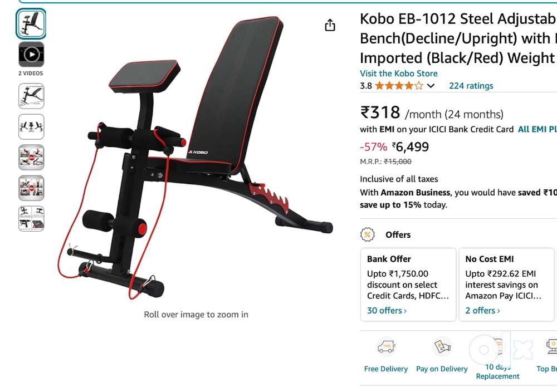Viewport: 557px width, 392px height.
Task: Click the main bench image to zoom
Action: coord(196,158)
